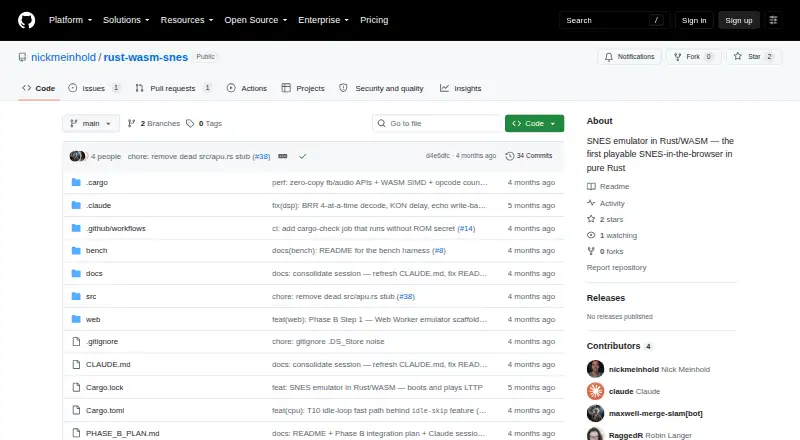Star this repository
Screen dimensions: 800x440
point(753,57)
